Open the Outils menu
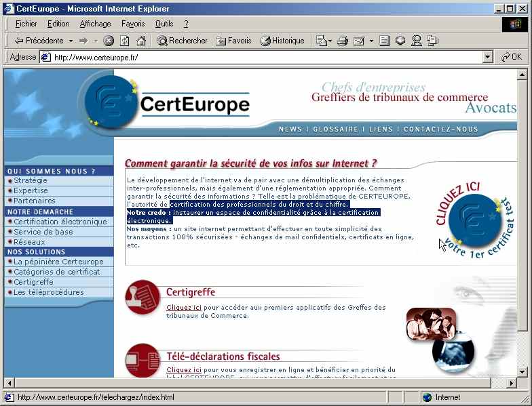 click(164, 24)
